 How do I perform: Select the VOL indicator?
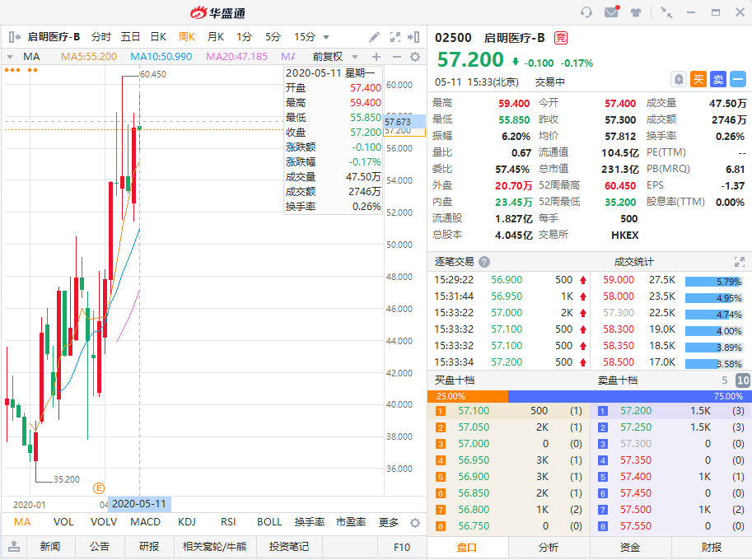[x=63, y=522]
